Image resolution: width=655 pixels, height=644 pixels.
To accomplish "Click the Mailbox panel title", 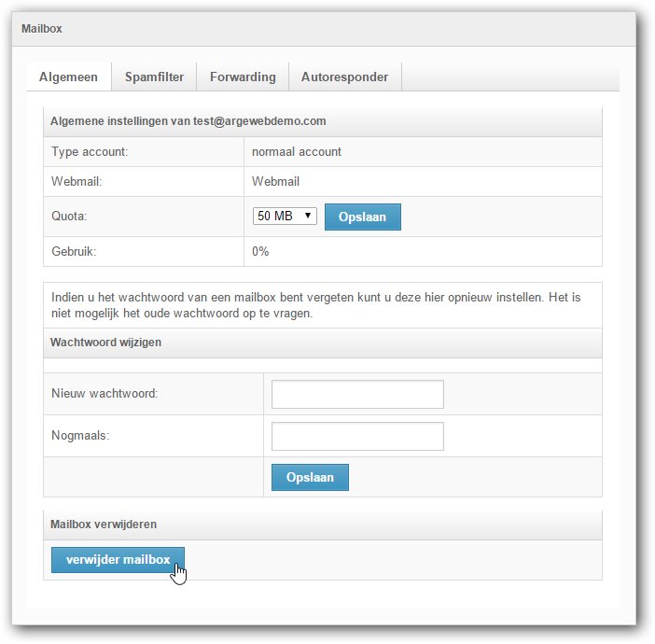I will point(42,29).
